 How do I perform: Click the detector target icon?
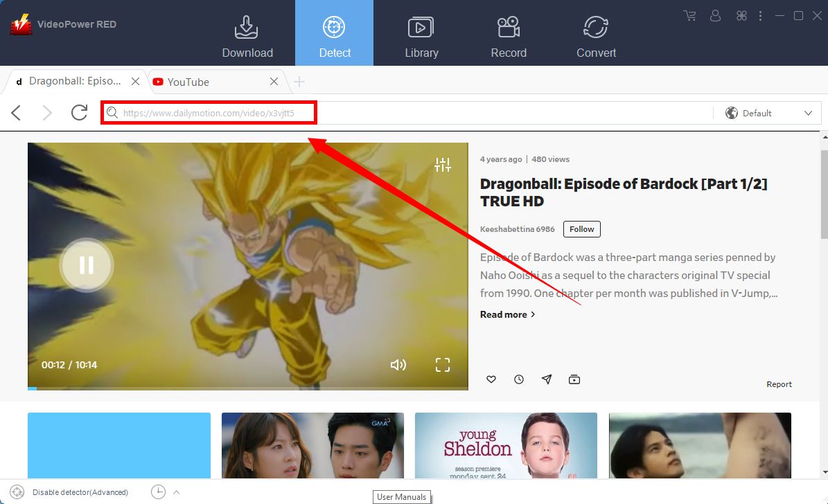pos(17,492)
